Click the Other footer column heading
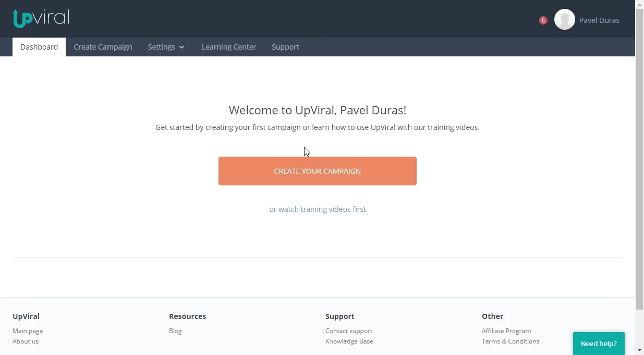The width and height of the screenshot is (644, 355). coord(492,316)
